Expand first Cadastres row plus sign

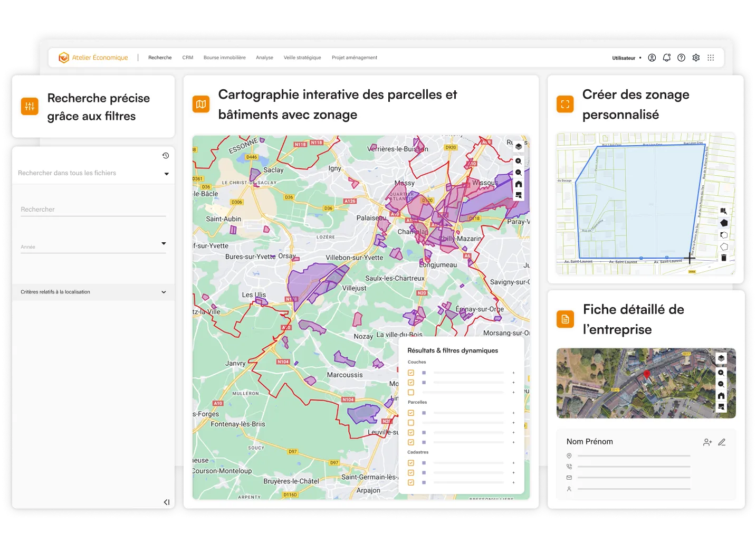tap(513, 463)
